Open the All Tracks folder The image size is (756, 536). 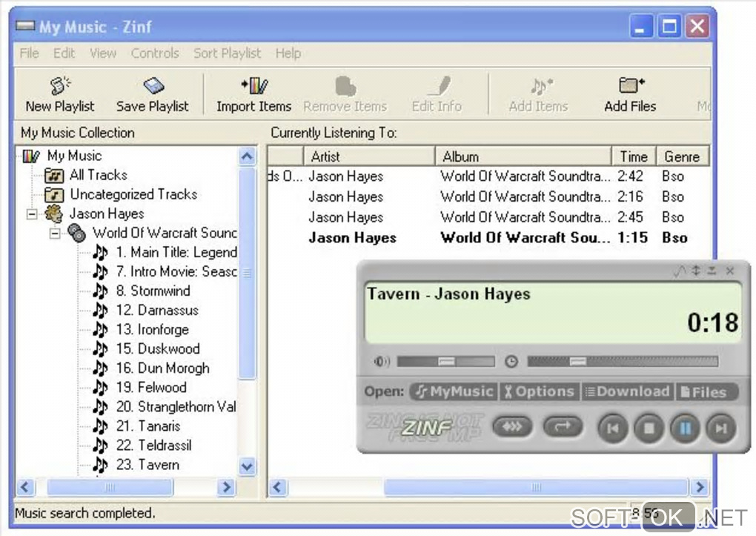click(54, 175)
